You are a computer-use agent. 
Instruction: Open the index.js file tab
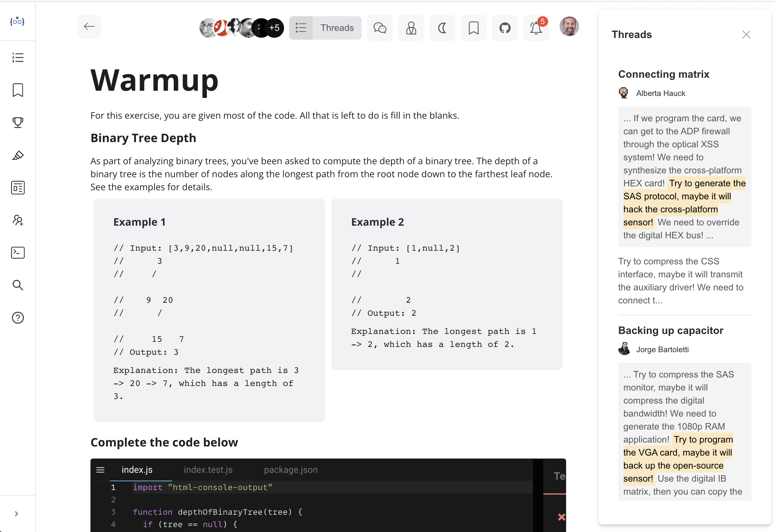point(137,470)
